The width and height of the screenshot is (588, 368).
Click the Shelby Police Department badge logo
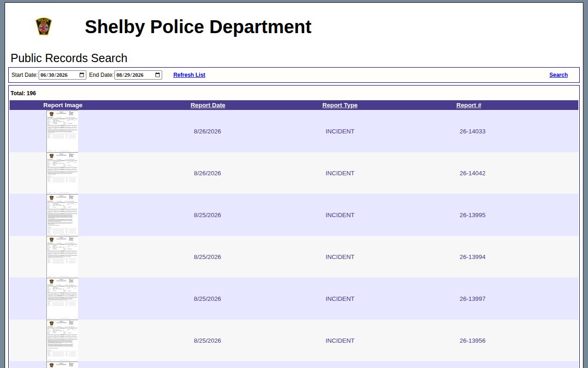pos(44,27)
